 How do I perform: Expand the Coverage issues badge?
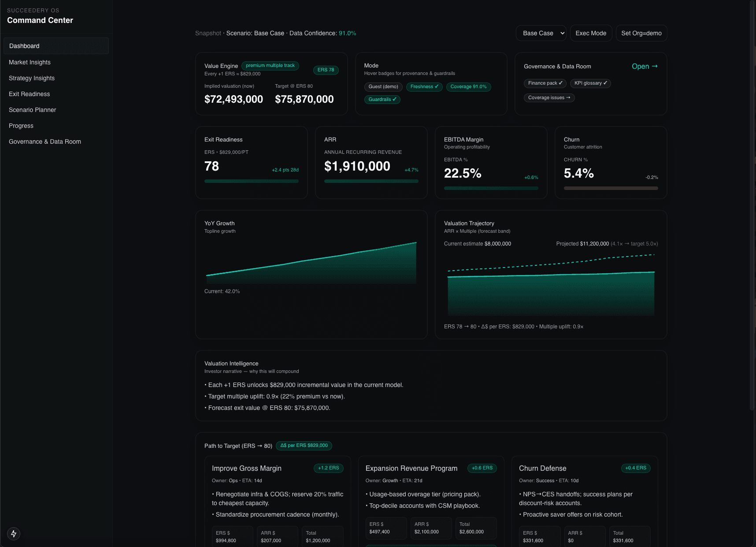click(x=549, y=97)
